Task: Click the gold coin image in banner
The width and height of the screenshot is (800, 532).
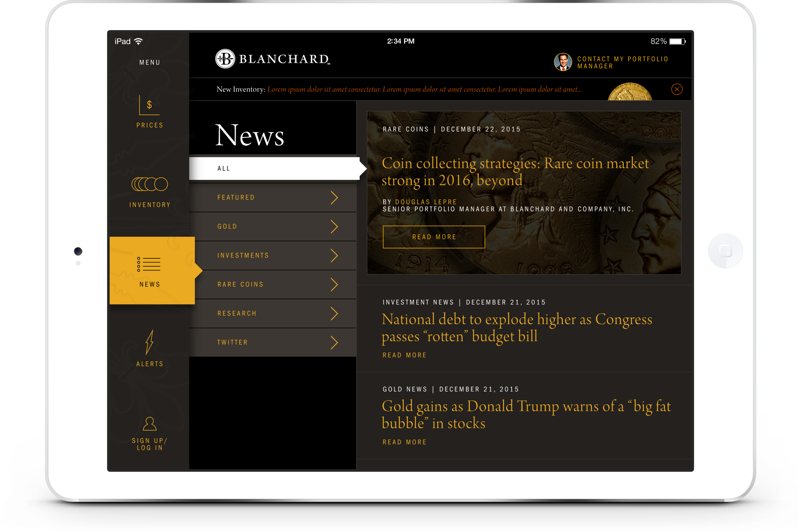Action: pyautogui.click(x=630, y=92)
